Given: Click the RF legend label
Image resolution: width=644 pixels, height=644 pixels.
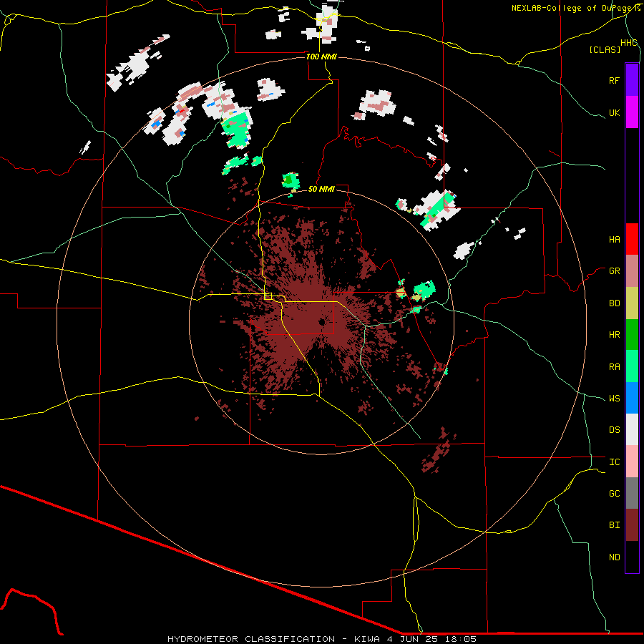Looking at the screenshot, I should (x=614, y=80).
